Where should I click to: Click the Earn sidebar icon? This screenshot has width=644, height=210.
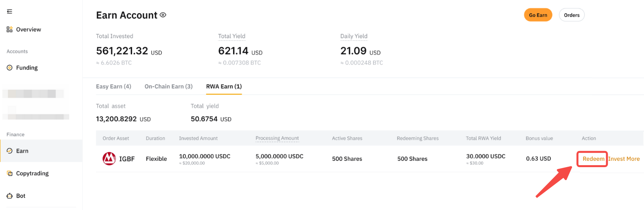coord(9,151)
